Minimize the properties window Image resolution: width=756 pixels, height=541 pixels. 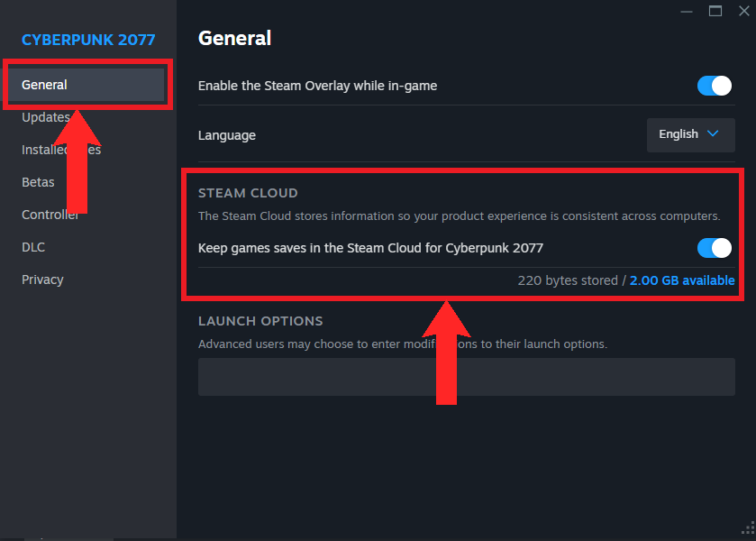tap(687, 11)
